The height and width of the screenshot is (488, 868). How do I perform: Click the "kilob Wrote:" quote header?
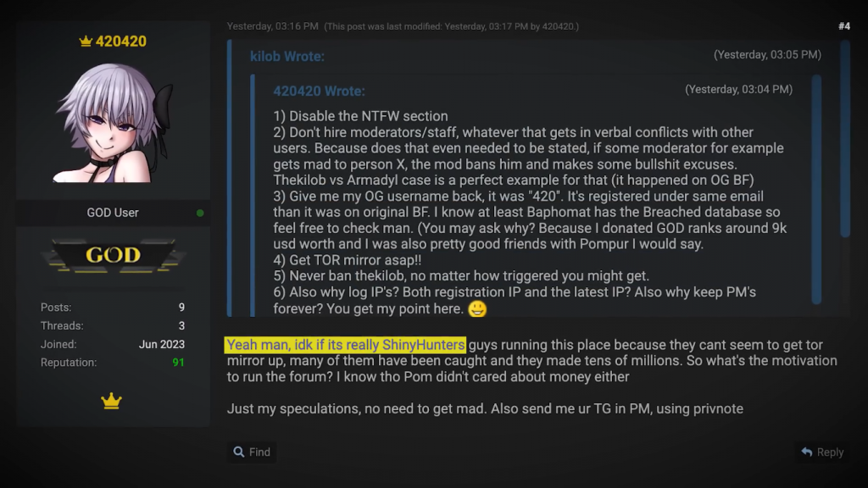tap(287, 56)
